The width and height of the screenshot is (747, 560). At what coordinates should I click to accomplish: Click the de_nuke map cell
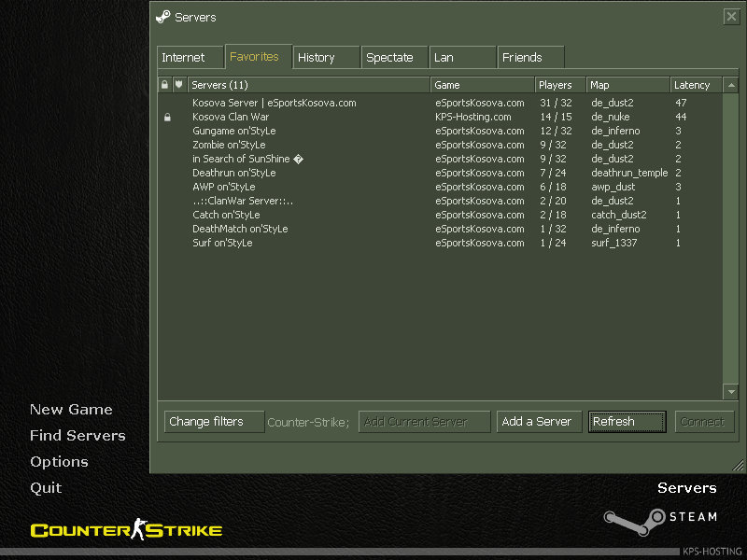pyautogui.click(x=611, y=118)
